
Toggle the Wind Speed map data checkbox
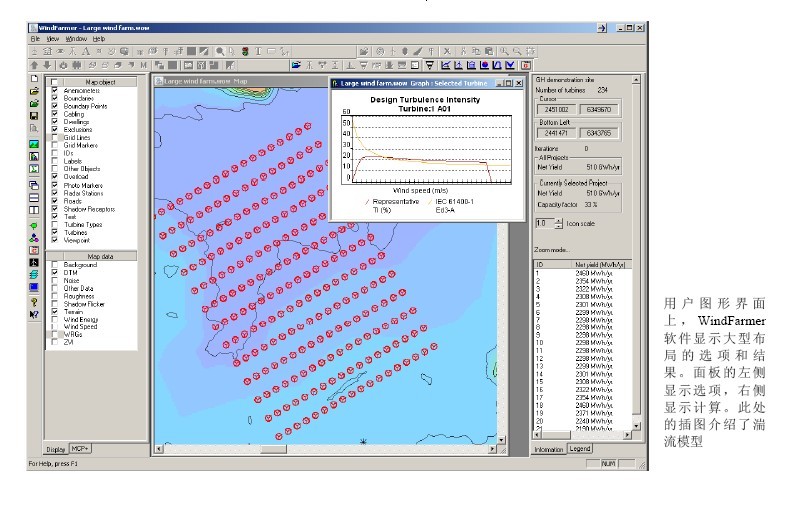tap(55, 326)
